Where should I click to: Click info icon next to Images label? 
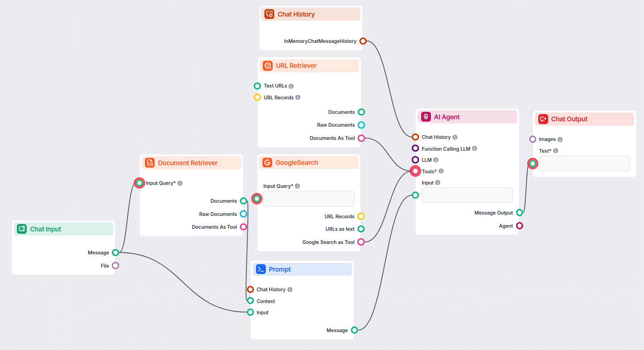[x=560, y=140]
